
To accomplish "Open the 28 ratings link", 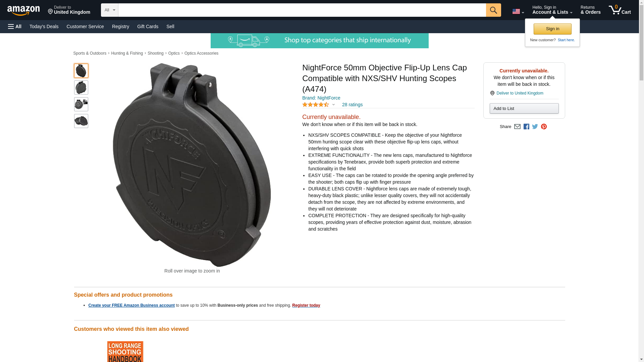I will 352,105.
